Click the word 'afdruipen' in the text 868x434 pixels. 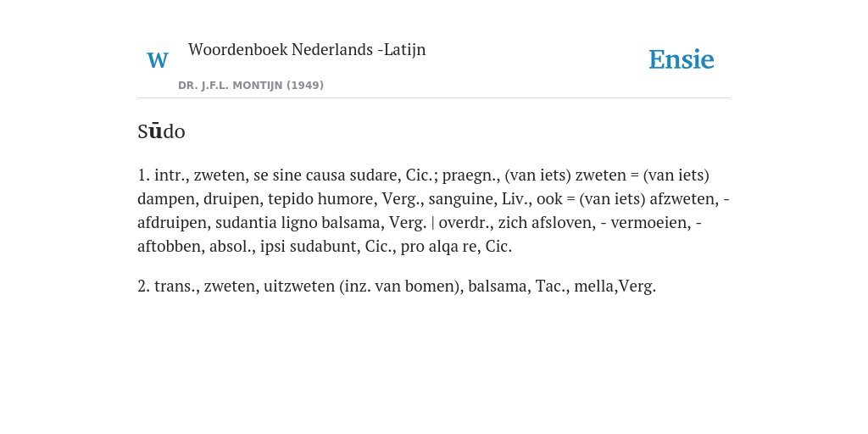(x=172, y=223)
